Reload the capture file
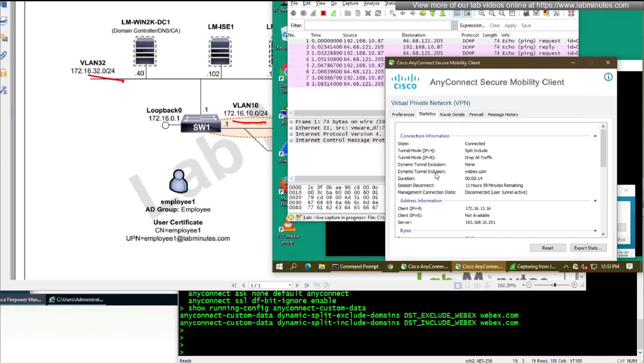 click(x=378, y=13)
